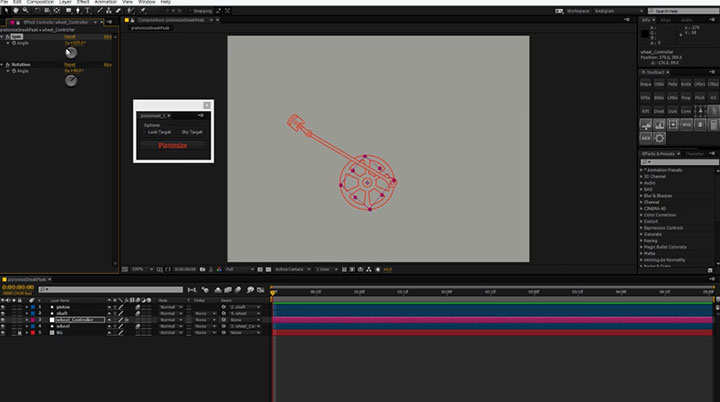Select the Clone Stamp tool
Screen dimensions: 720x402
[109, 10]
